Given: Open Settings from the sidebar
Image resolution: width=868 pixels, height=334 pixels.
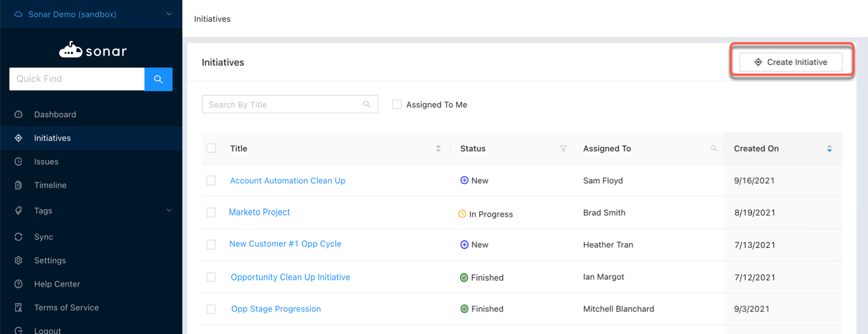Looking at the screenshot, I should [50, 260].
